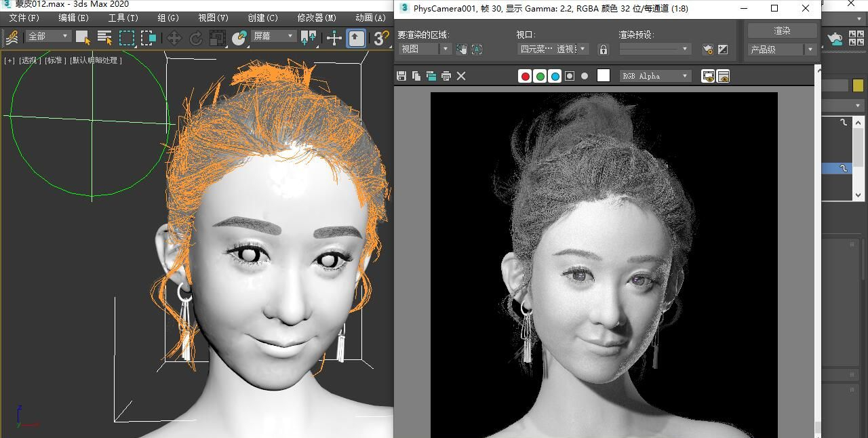Click the Use Pivot Point Center icon
The width and height of the screenshot is (868, 438).
[309, 38]
